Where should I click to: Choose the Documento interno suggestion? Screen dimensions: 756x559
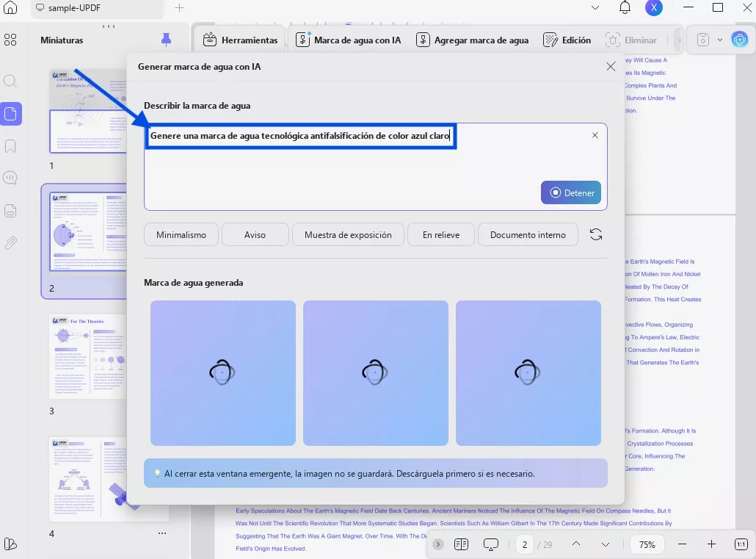click(528, 234)
